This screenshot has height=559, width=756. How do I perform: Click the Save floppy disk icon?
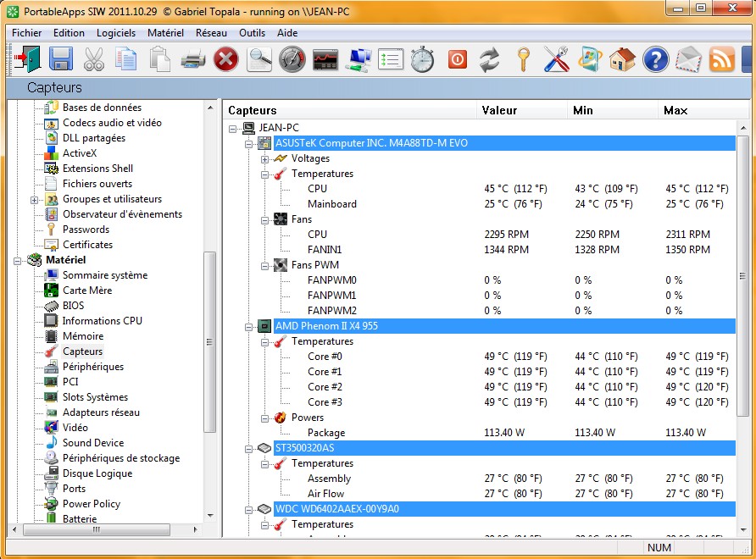tap(61, 58)
